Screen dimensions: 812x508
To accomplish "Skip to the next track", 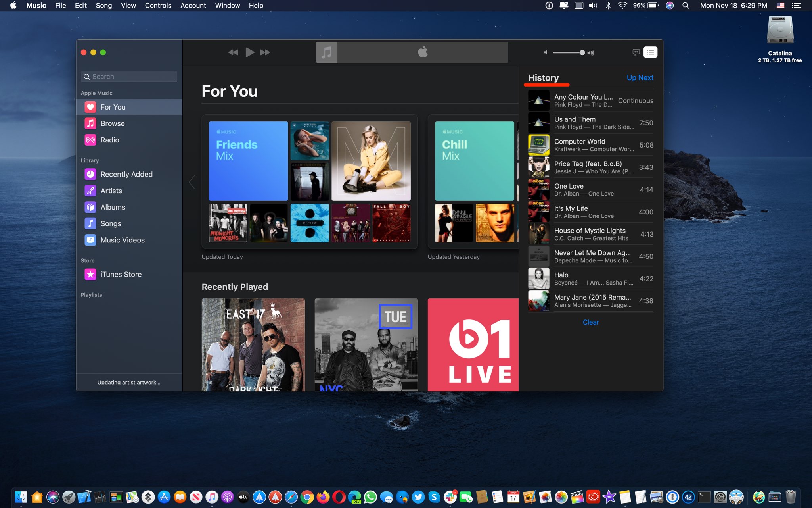I will [x=265, y=52].
